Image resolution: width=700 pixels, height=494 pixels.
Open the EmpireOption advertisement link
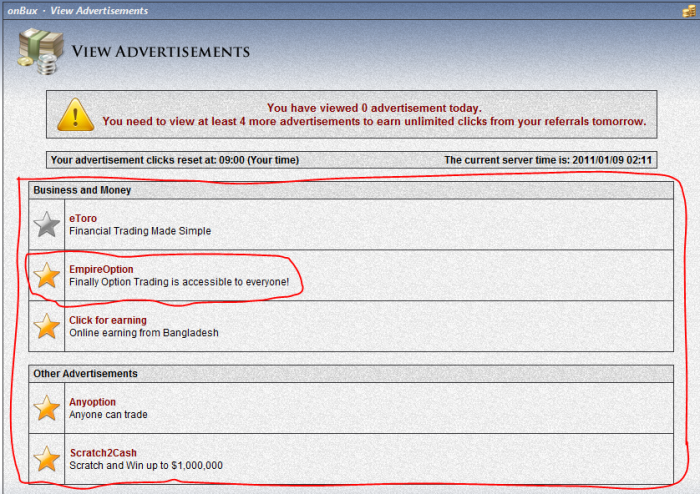coord(101,269)
